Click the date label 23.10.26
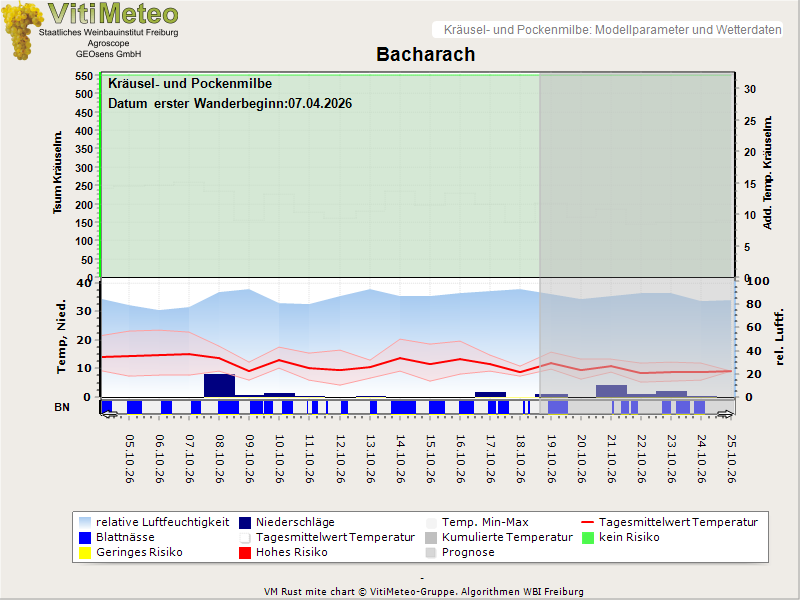Screen dimensions: 800x600 click(x=672, y=459)
